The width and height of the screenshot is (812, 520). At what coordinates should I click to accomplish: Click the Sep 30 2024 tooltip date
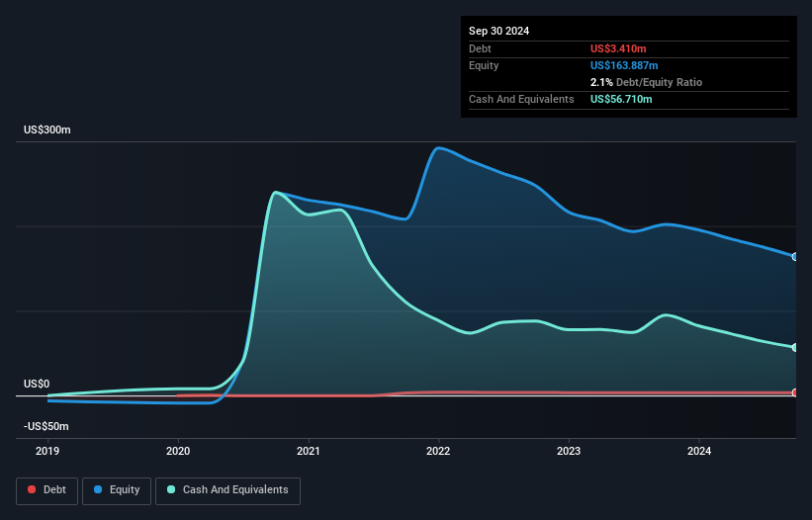[x=498, y=31]
